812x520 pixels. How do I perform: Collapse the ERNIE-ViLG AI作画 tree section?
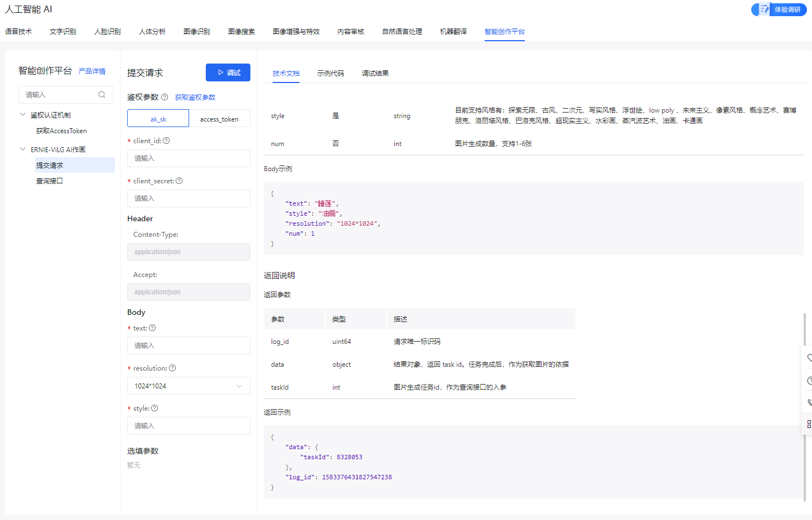click(23, 149)
